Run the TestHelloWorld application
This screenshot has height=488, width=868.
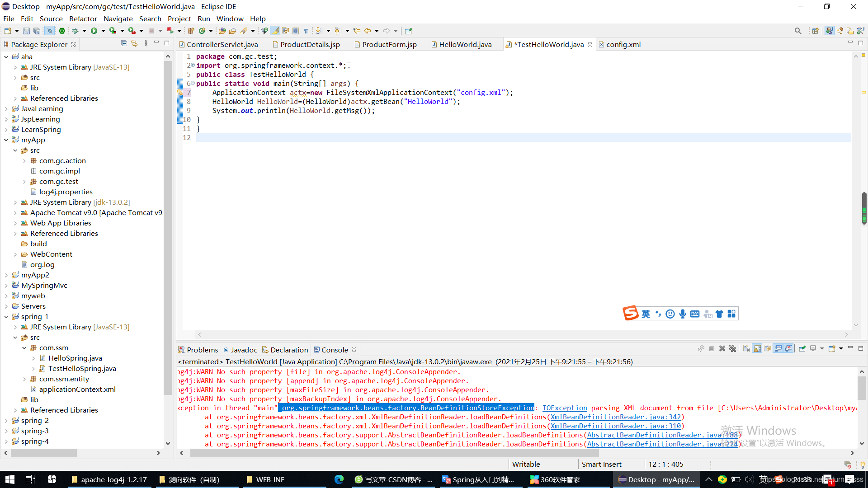point(95,30)
